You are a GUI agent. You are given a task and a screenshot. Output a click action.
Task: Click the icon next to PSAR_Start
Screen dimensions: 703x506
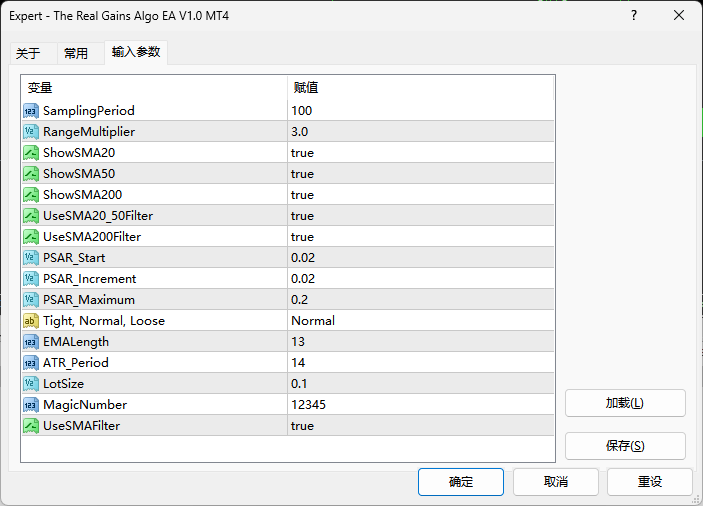tap(30, 257)
